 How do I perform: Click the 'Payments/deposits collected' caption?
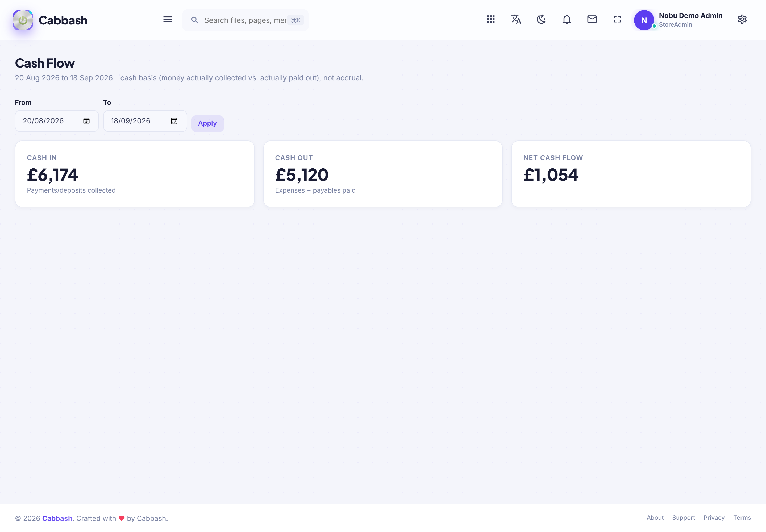pyautogui.click(x=71, y=190)
